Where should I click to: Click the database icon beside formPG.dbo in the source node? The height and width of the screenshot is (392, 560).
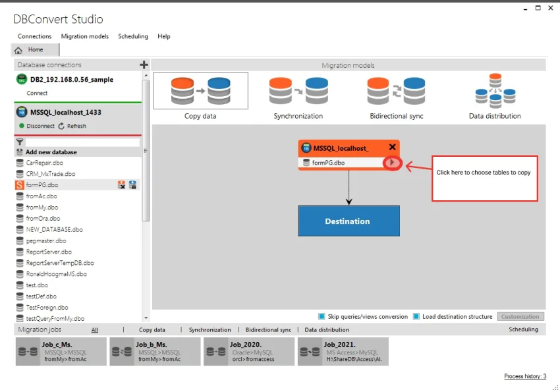(x=306, y=163)
